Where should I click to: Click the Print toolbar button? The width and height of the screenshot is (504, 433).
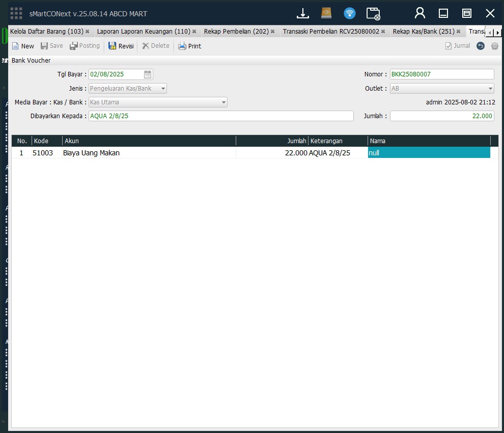(189, 46)
